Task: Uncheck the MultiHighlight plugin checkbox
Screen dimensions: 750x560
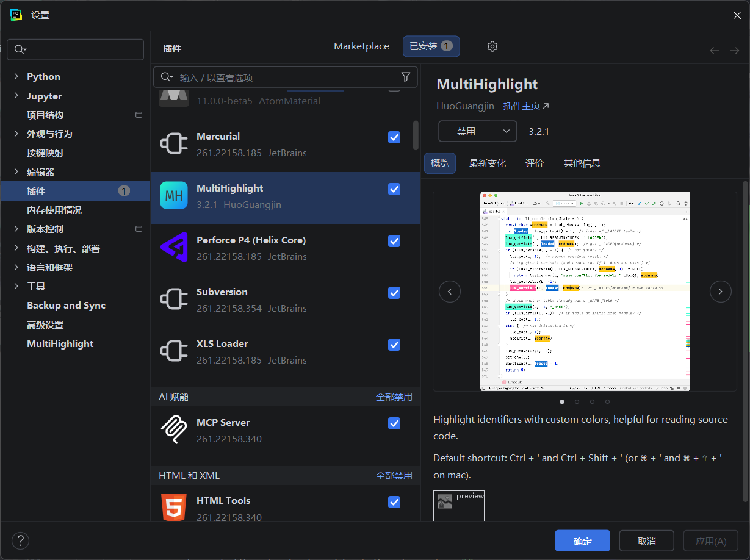Action: (394, 189)
